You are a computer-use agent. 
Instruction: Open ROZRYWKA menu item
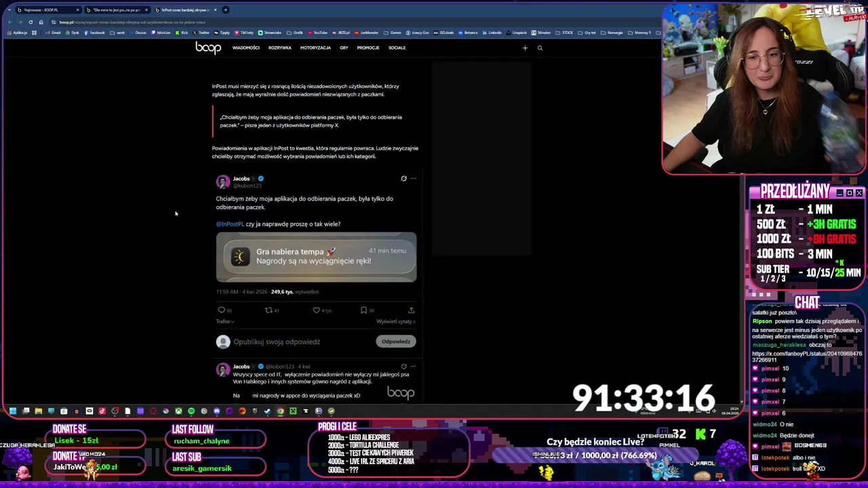coord(279,47)
